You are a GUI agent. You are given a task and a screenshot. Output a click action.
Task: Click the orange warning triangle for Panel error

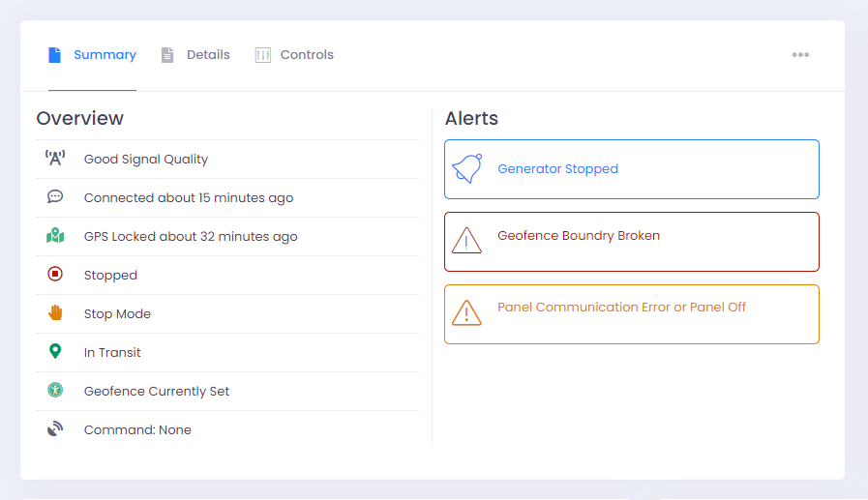point(467,312)
